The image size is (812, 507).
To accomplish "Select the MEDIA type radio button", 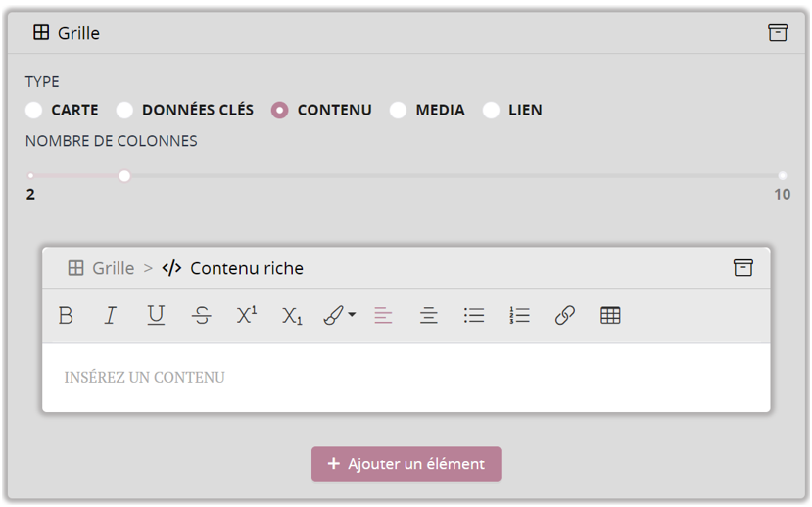I will click(x=398, y=110).
